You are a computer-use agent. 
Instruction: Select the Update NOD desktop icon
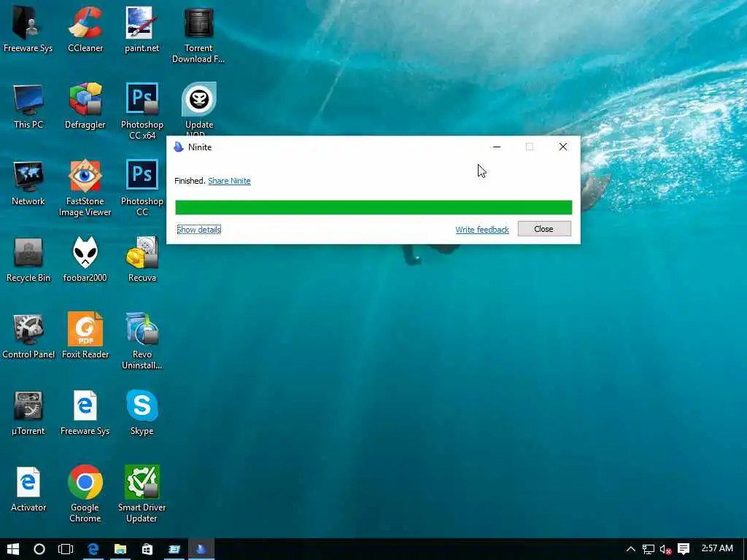[199, 109]
